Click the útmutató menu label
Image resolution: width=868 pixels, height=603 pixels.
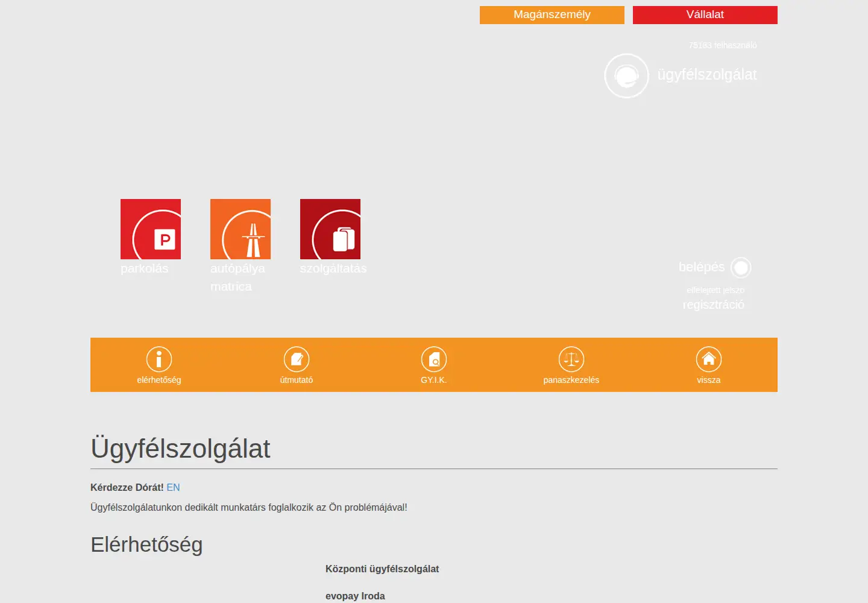pyautogui.click(x=297, y=380)
